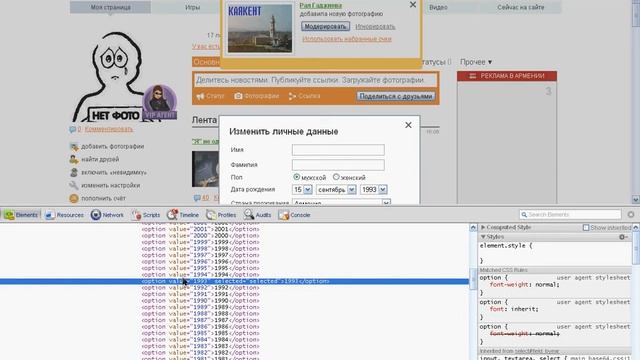
Task: Open the Audits panel
Action: point(258,215)
